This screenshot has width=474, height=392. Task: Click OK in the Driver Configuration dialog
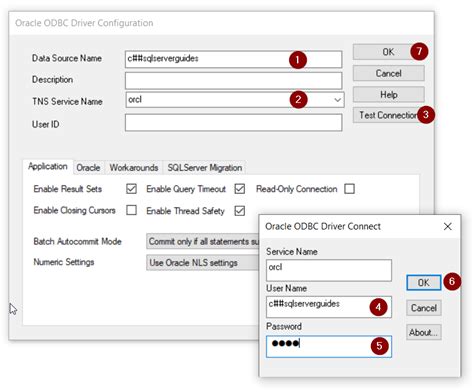388,52
